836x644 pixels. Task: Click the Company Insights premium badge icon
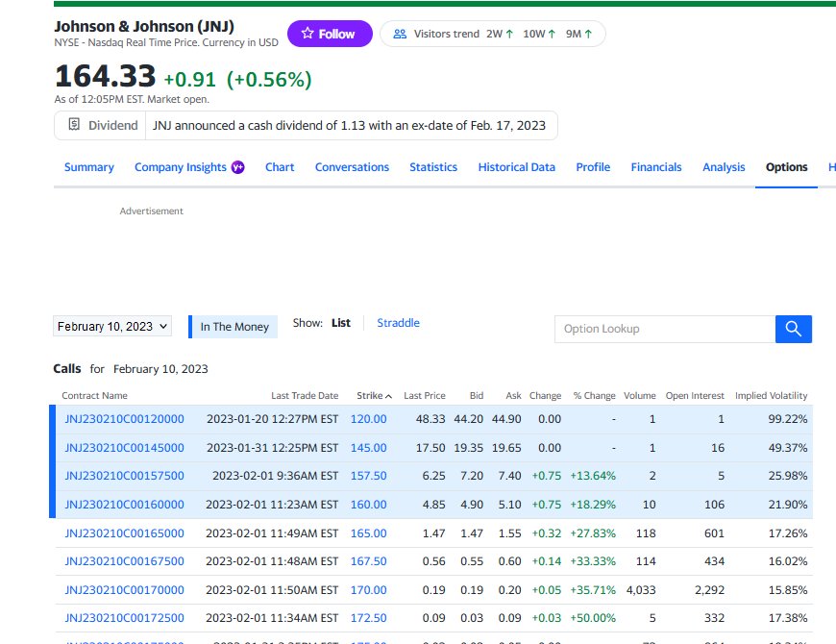(x=237, y=167)
